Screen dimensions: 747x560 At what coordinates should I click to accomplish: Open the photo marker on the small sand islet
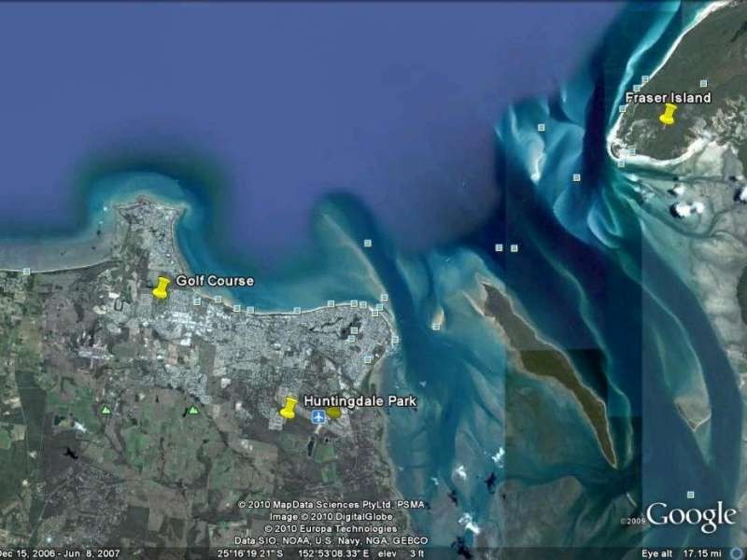pos(436,327)
